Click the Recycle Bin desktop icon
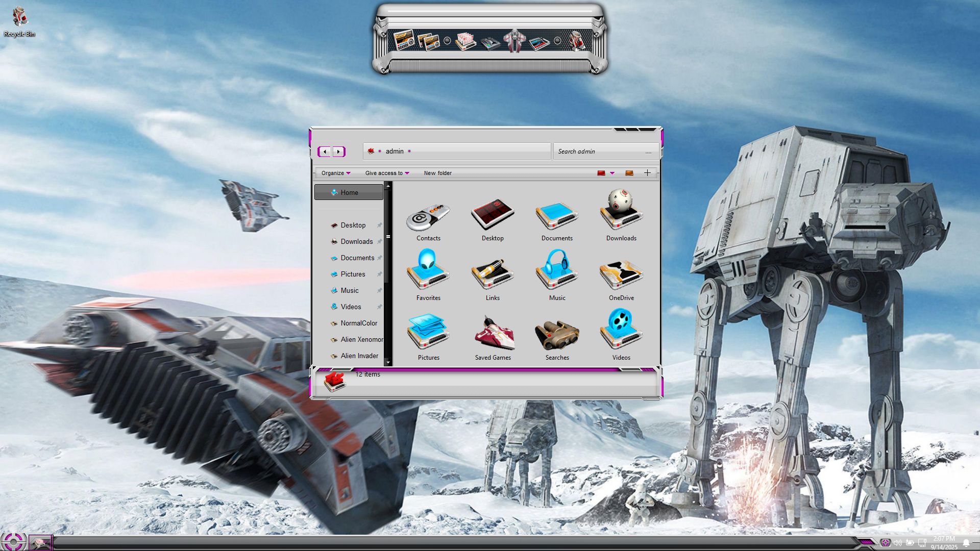 tap(19, 21)
